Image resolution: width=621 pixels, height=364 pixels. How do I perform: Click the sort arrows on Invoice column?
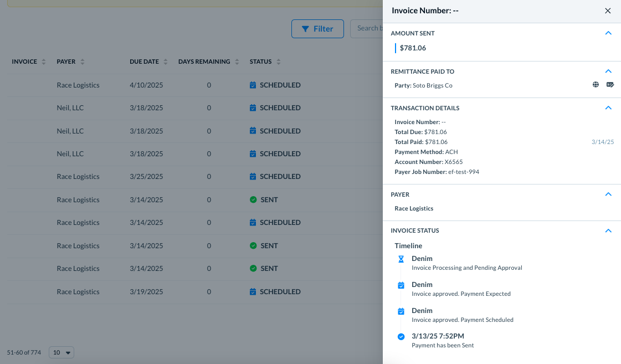coord(44,62)
